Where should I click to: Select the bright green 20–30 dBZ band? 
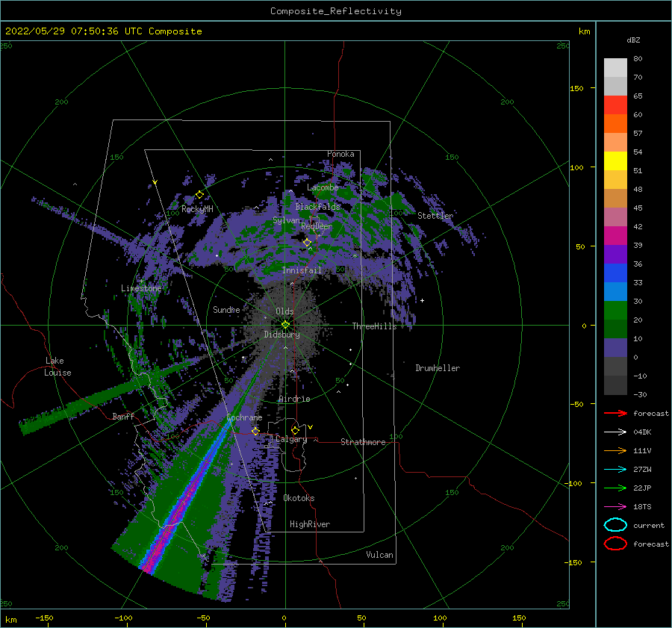(x=615, y=311)
